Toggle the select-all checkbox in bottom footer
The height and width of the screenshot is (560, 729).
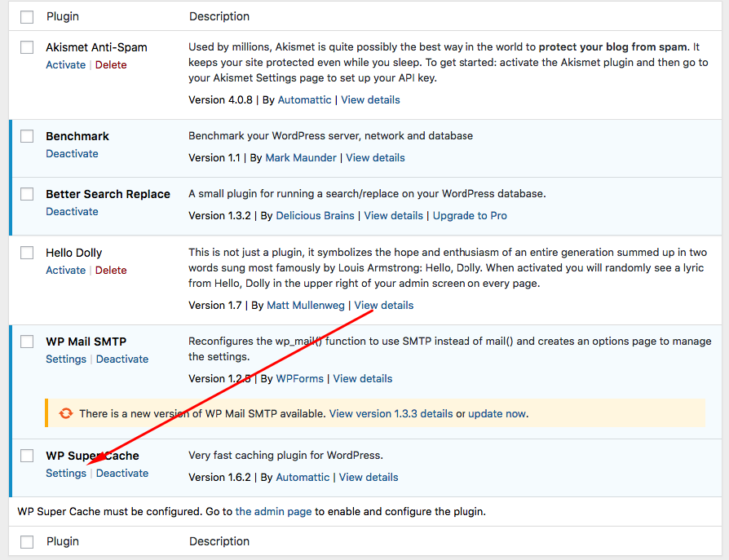click(27, 542)
